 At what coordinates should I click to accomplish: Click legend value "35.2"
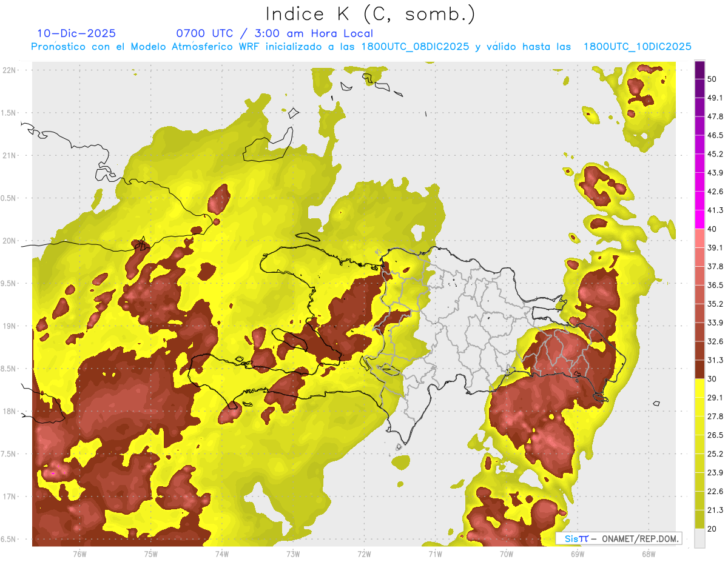point(715,304)
